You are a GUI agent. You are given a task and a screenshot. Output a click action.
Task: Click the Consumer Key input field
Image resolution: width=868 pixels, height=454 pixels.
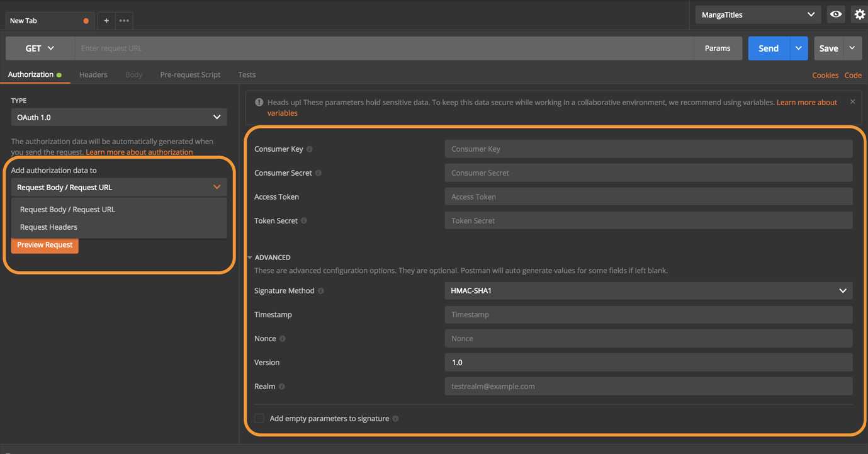[x=648, y=149]
